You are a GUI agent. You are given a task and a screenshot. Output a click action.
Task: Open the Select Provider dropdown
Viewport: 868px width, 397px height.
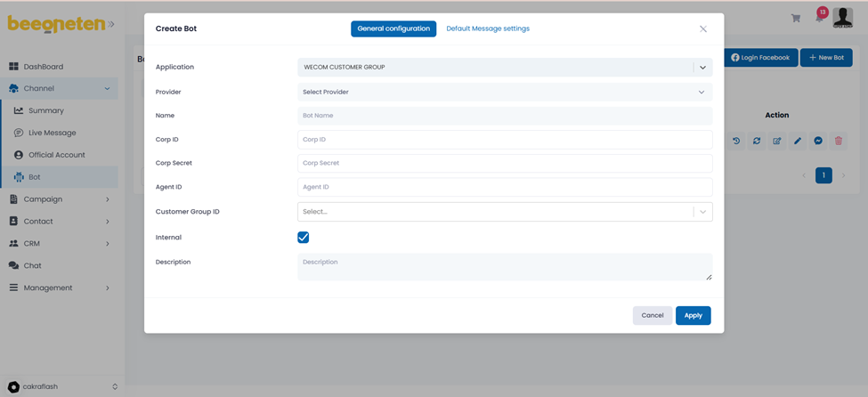[x=504, y=92]
